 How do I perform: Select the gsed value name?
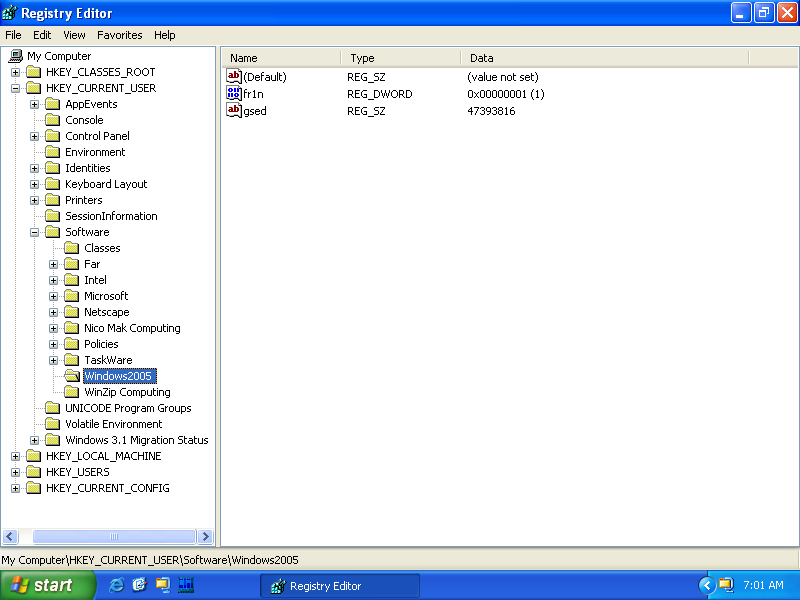click(255, 111)
